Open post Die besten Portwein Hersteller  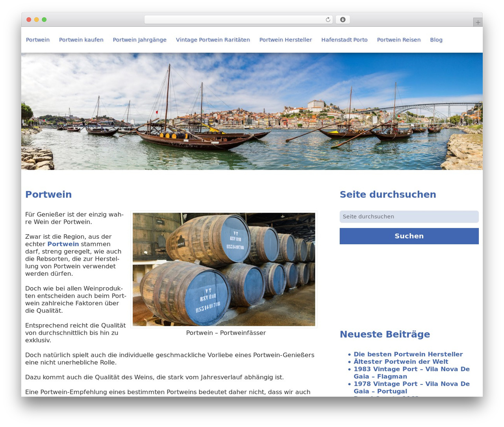[x=408, y=354]
